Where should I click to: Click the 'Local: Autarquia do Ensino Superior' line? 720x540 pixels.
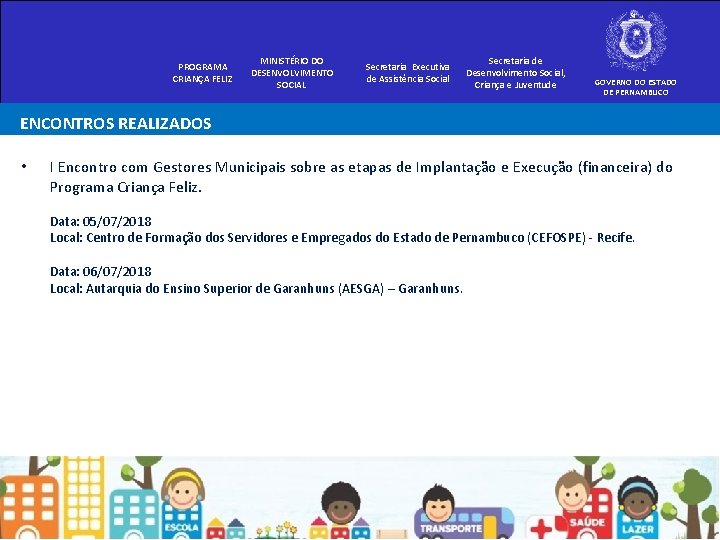(x=256, y=288)
